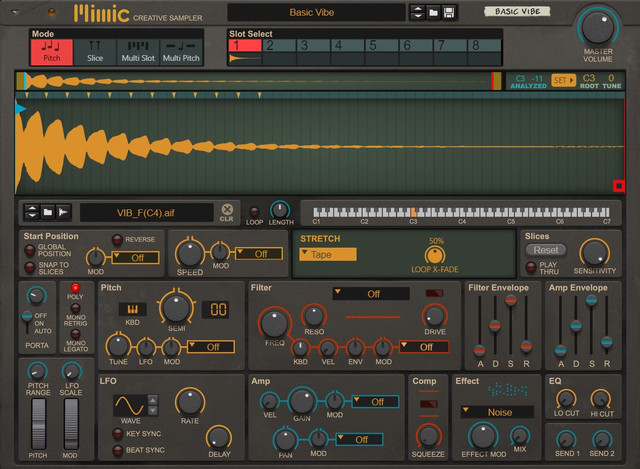
Task: Open the PAN MOD source dropdown
Action: [360, 439]
